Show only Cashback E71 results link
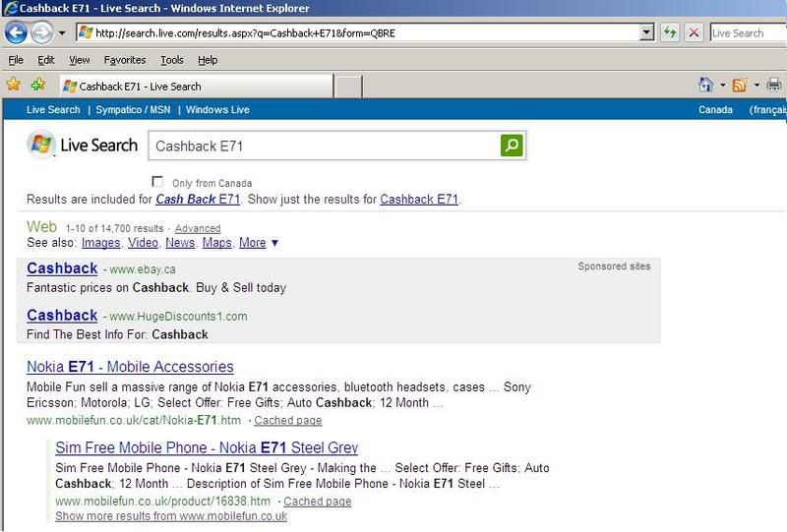 point(419,200)
